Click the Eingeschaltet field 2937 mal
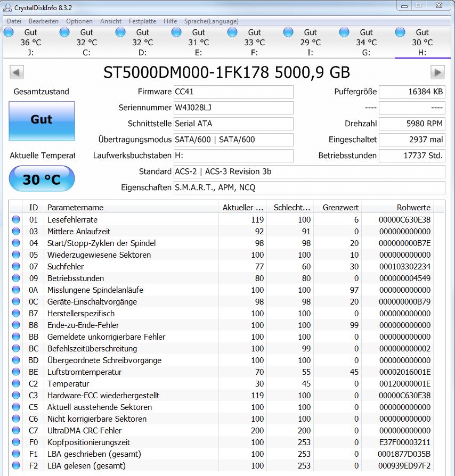455x476 pixels. point(412,139)
